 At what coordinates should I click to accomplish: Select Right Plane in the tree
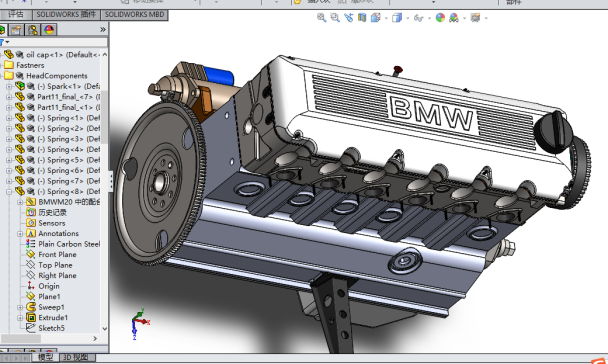[x=57, y=276]
